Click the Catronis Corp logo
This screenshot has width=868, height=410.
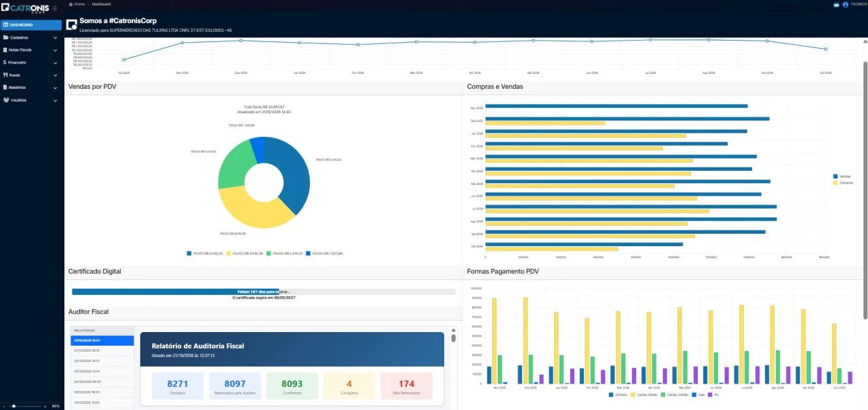[25, 8]
